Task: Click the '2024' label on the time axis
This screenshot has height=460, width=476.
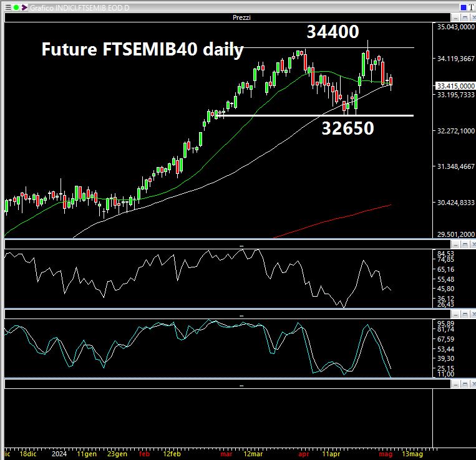Action: (59, 454)
